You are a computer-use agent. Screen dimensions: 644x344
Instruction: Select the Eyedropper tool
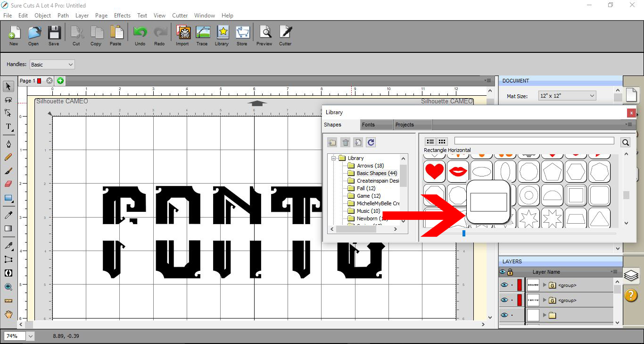point(8,215)
